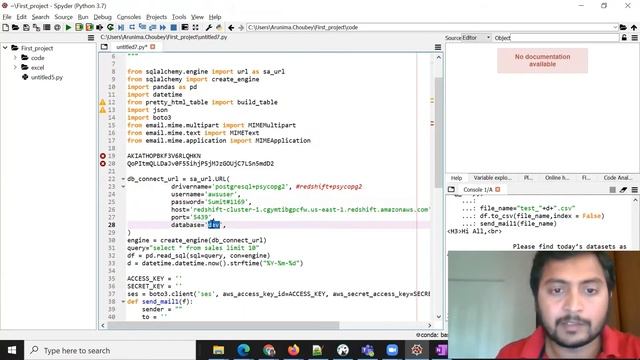Viewport: 640px width, 360px height.
Task: Open the Search menu
Action: [x=40, y=17]
